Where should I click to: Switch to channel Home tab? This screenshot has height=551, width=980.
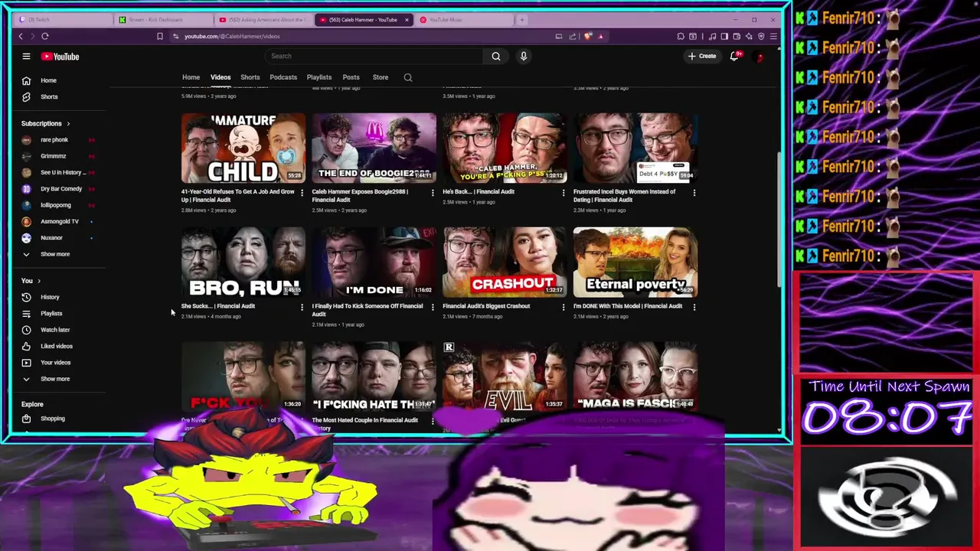click(191, 77)
